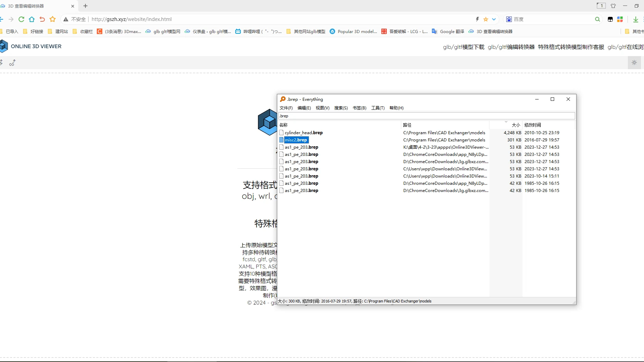Open the downloads arrow icon
The image size is (644, 362).
pos(636,19)
